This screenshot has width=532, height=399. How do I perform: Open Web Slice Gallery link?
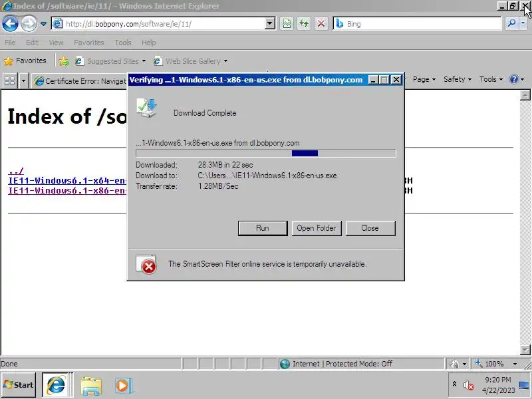click(188, 61)
